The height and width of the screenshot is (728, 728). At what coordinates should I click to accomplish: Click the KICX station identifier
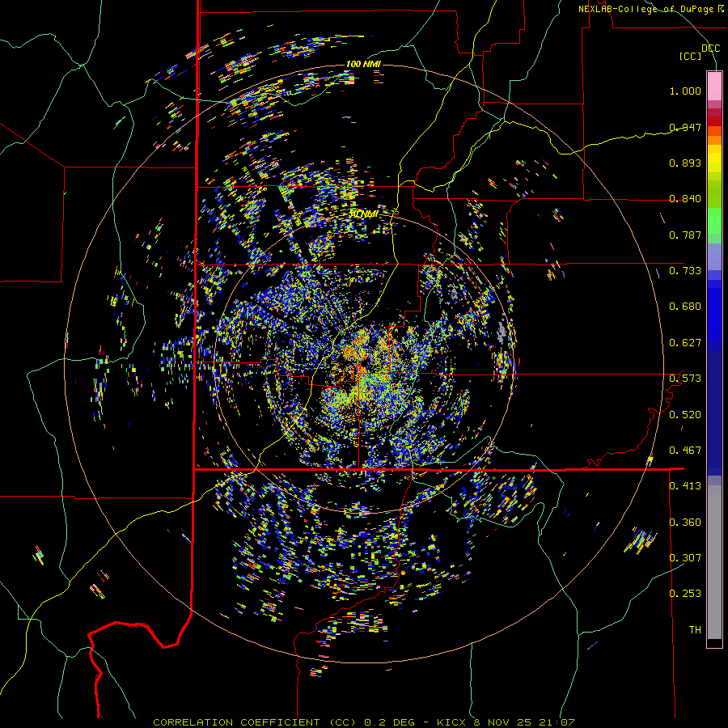(x=451, y=722)
